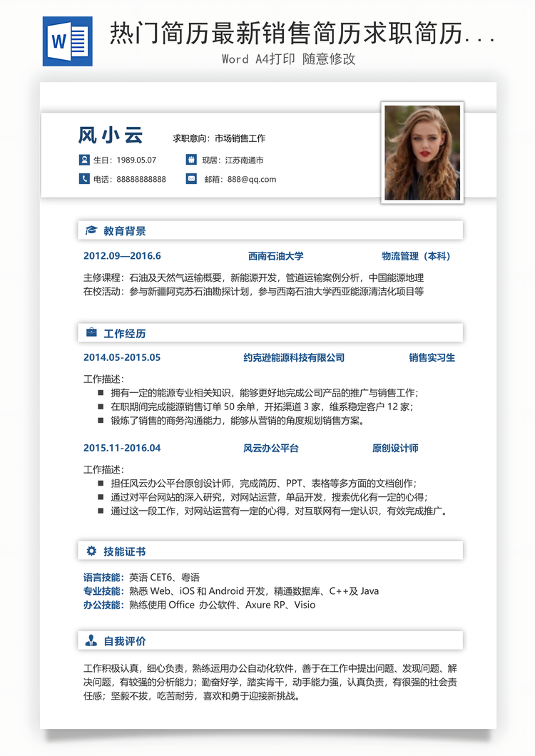This screenshot has height=756, width=535.
Task: Click 现居: 江苏南通市 text
Action: click(233, 160)
